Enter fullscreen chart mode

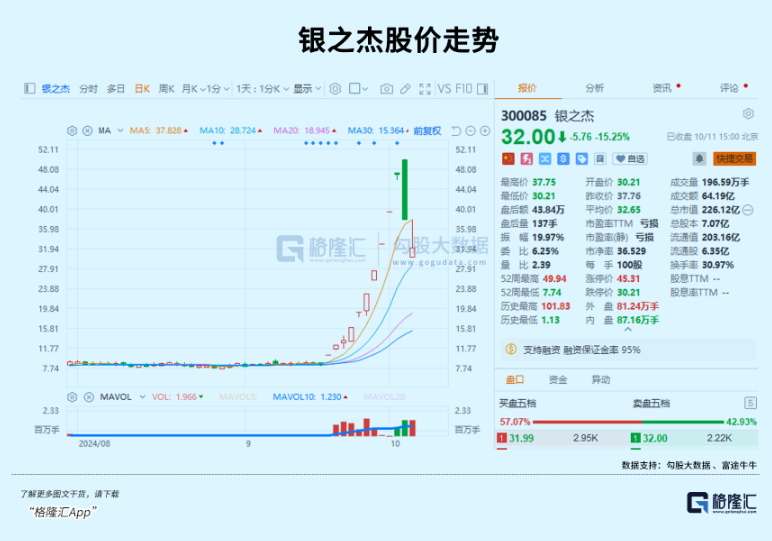pyautogui.click(x=424, y=89)
